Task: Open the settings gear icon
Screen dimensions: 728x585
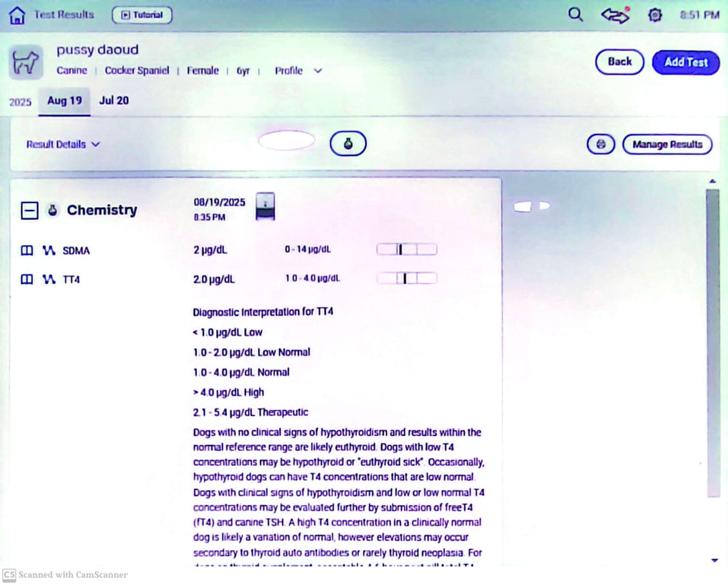Action: point(655,15)
